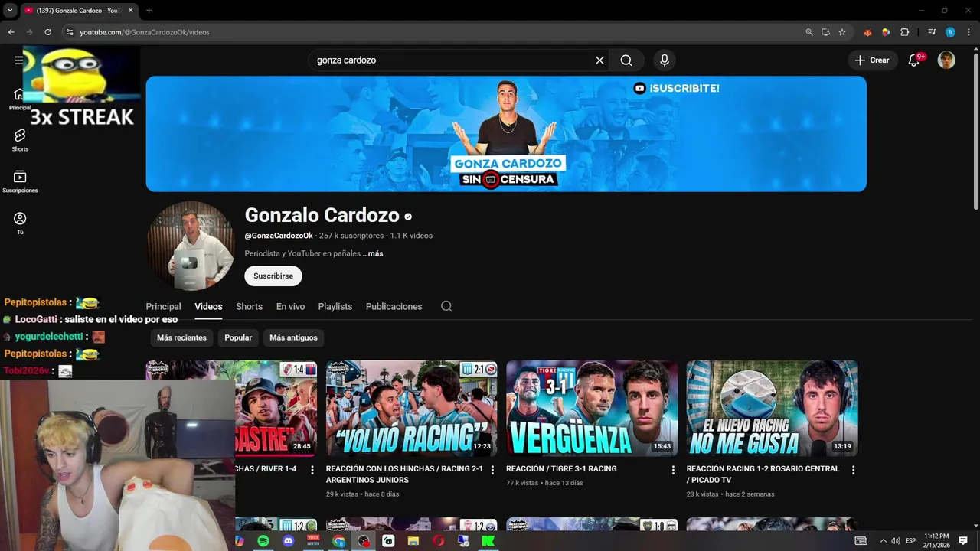Click the channel banner ¡SUSCRIBITE! image

[x=506, y=134]
